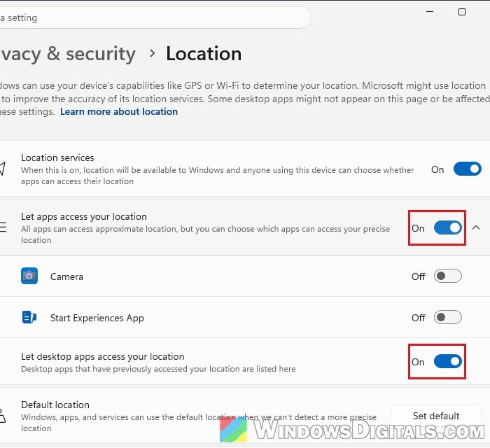Image resolution: width=490 pixels, height=448 pixels.
Task: Click the list icon beside Let apps access
Action: tap(3, 227)
